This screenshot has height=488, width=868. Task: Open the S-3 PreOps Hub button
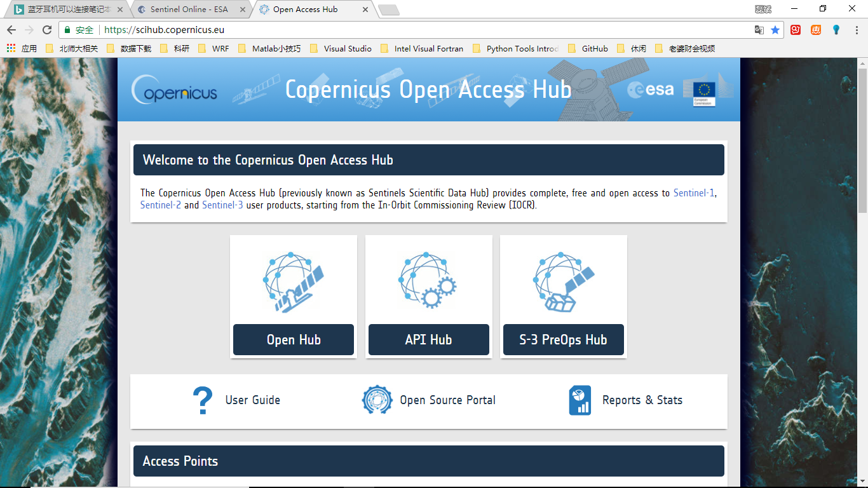click(x=564, y=340)
